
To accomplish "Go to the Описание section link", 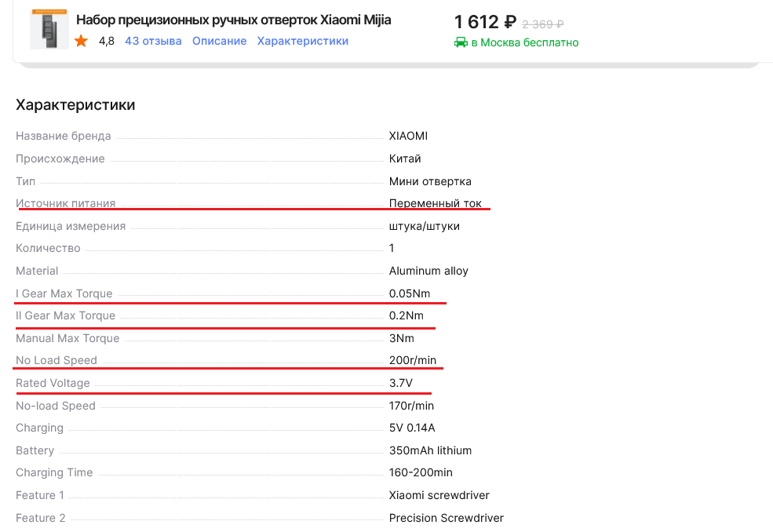I will click(x=219, y=41).
